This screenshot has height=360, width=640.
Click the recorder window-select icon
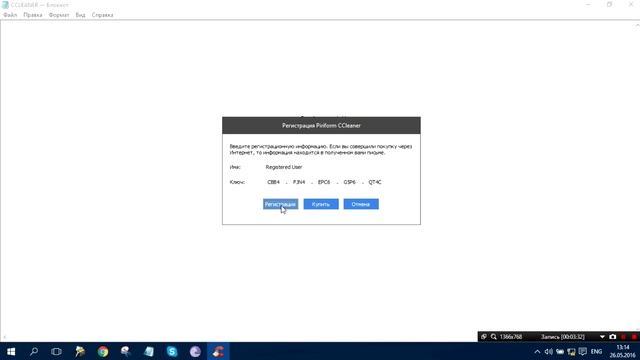[484, 337]
